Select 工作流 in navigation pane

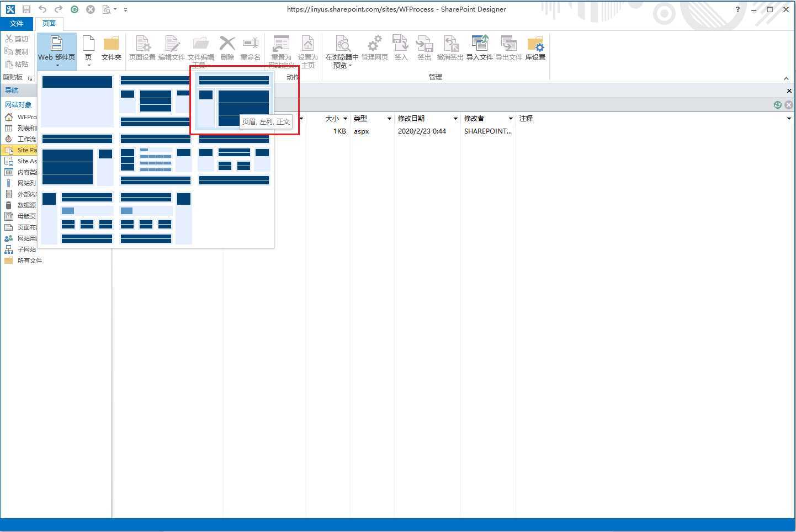coord(20,139)
